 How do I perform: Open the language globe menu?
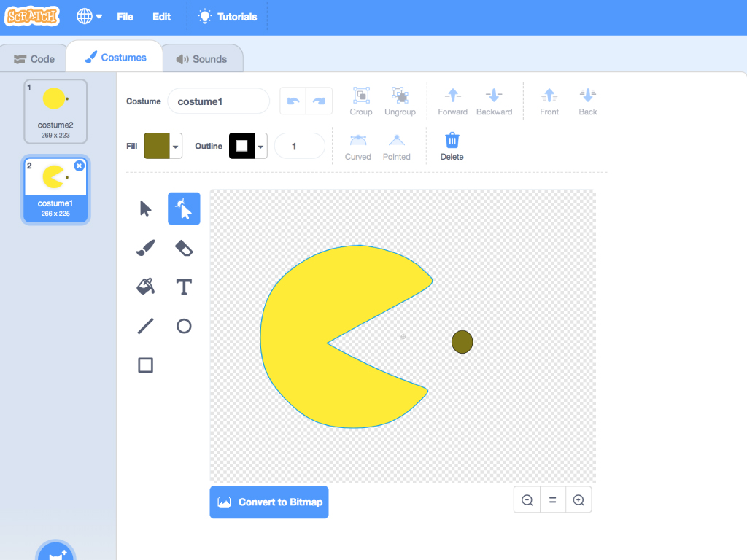point(89,16)
